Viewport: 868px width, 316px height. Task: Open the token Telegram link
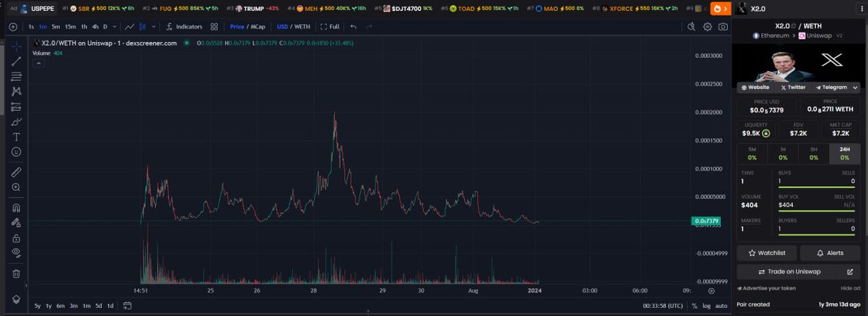tap(830, 87)
